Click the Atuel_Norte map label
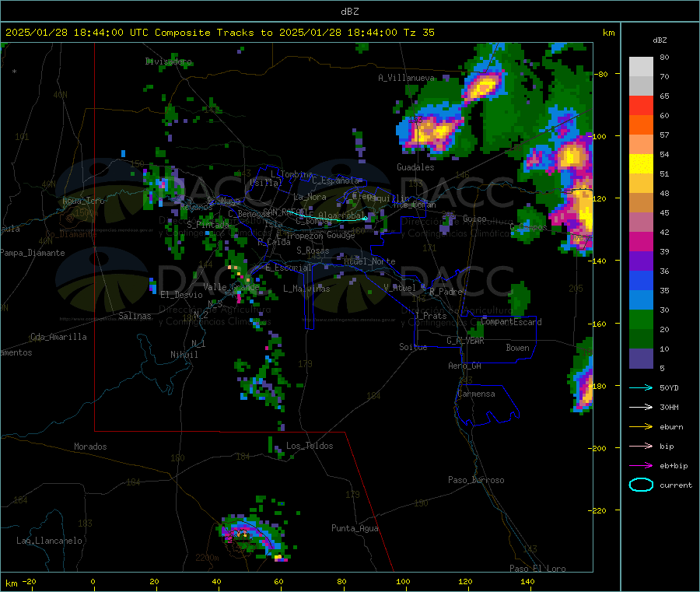Screen dimensions: 700x592 [369, 261]
